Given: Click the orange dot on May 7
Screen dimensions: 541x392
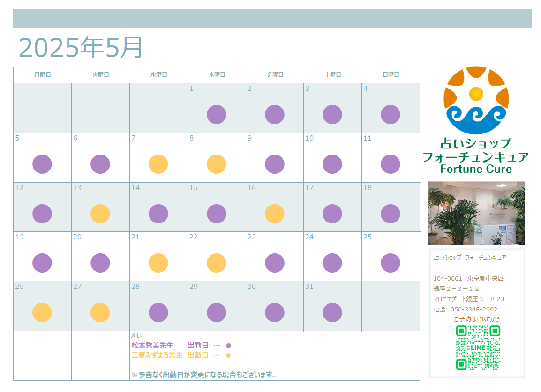Looking at the screenshot, I should tap(158, 164).
